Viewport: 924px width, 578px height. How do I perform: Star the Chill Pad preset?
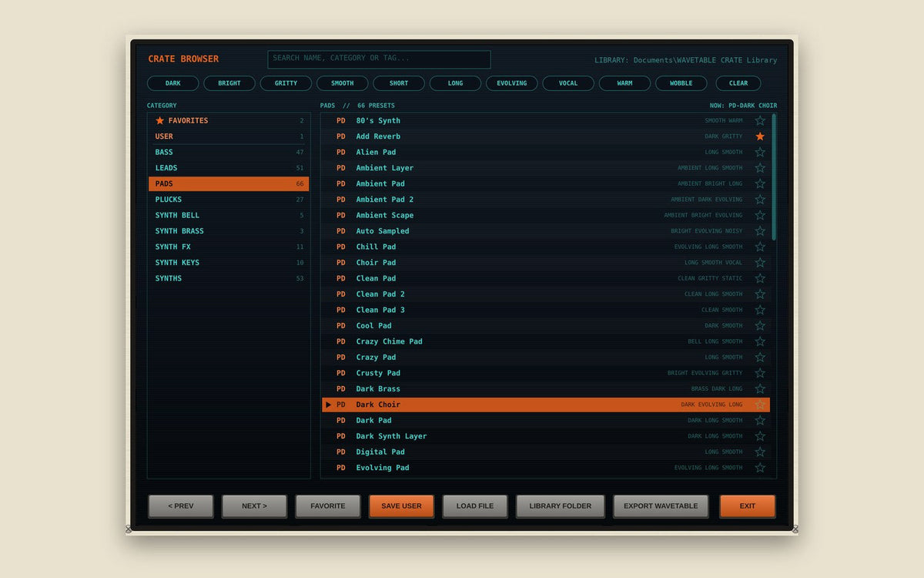pyautogui.click(x=760, y=247)
